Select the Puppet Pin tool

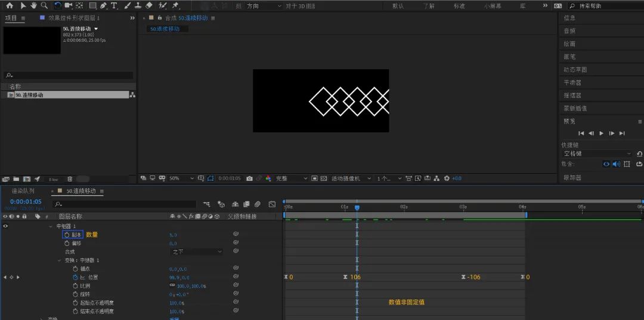click(x=175, y=6)
